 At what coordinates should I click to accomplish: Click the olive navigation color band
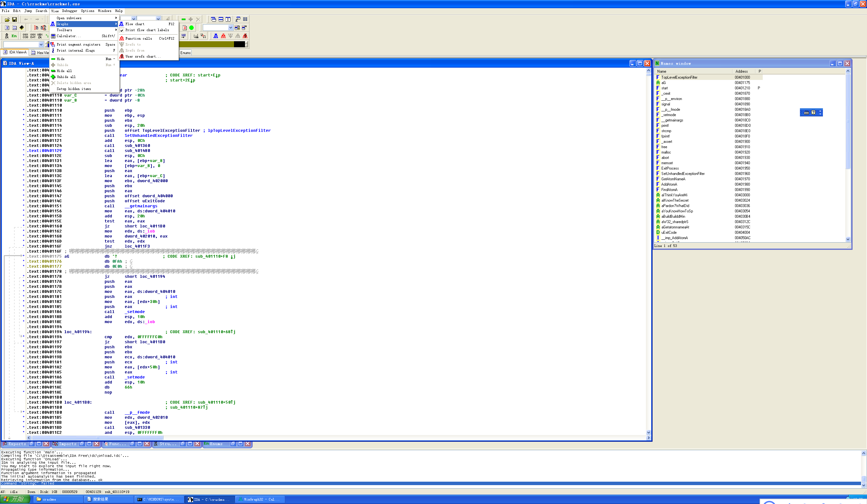(206, 44)
